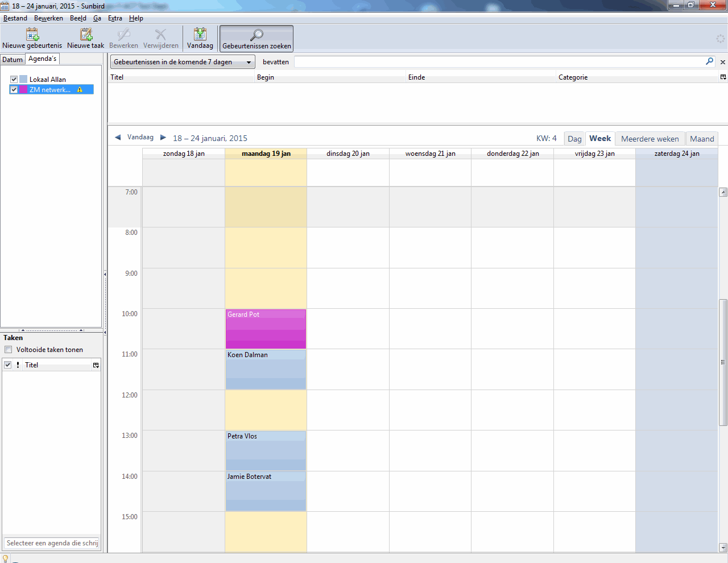
Task: Open the Gerard Pot event
Action: 266,329
